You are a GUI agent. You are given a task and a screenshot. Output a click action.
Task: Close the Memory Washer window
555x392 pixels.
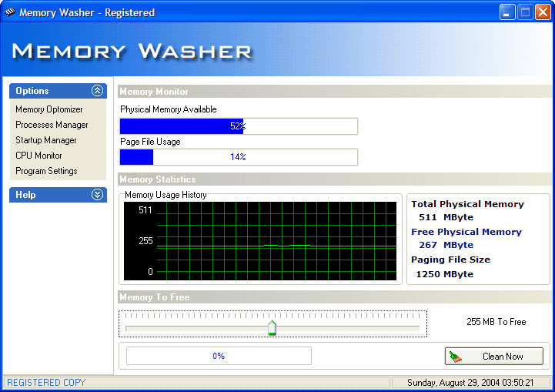click(543, 12)
